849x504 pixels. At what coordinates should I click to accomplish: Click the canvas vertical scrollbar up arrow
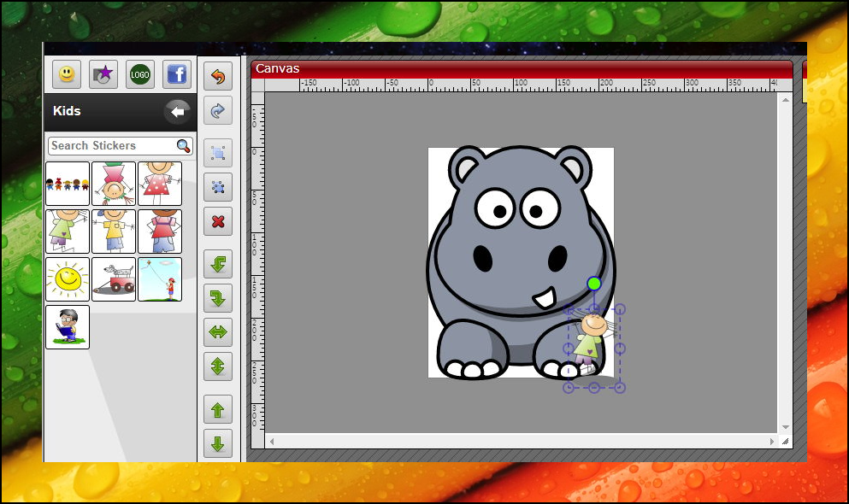point(785,100)
